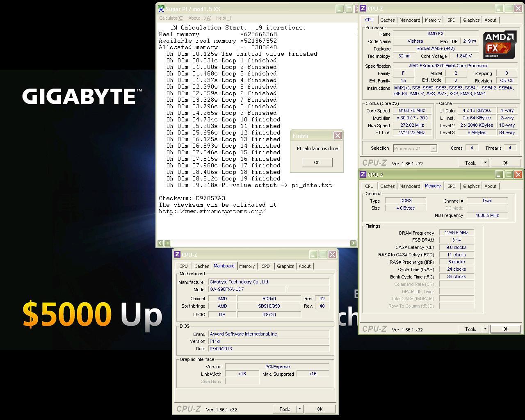Confirm the PI calculation done dialog with OK
The image size is (525, 420).
coord(317,162)
